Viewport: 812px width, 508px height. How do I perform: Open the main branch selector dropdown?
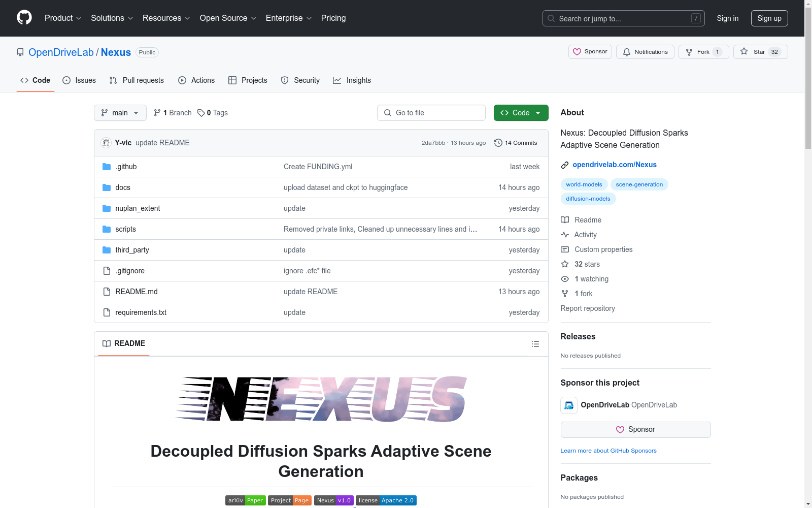point(120,113)
